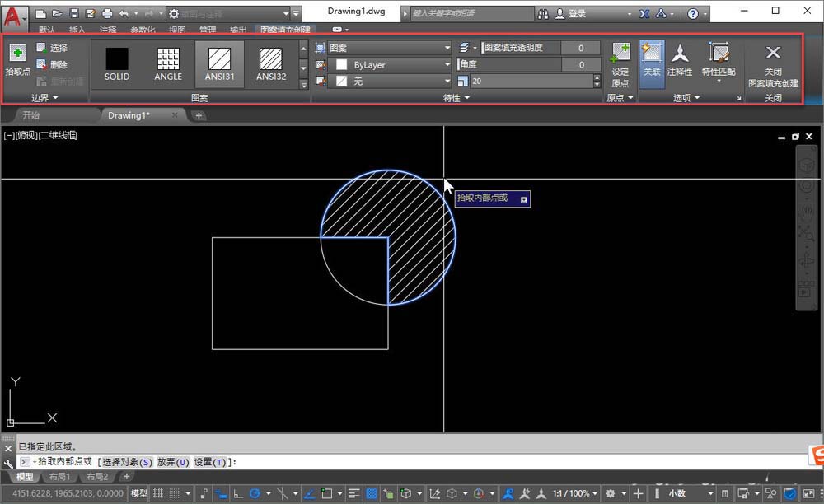Pick the ANSI32 hatch pattern
This screenshot has width=824, height=504.
click(x=270, y=63)
